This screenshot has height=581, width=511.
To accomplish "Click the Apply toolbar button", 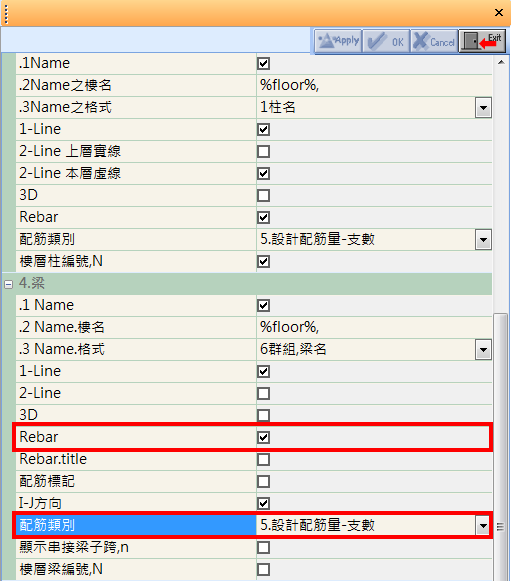I will click(338, 41).
